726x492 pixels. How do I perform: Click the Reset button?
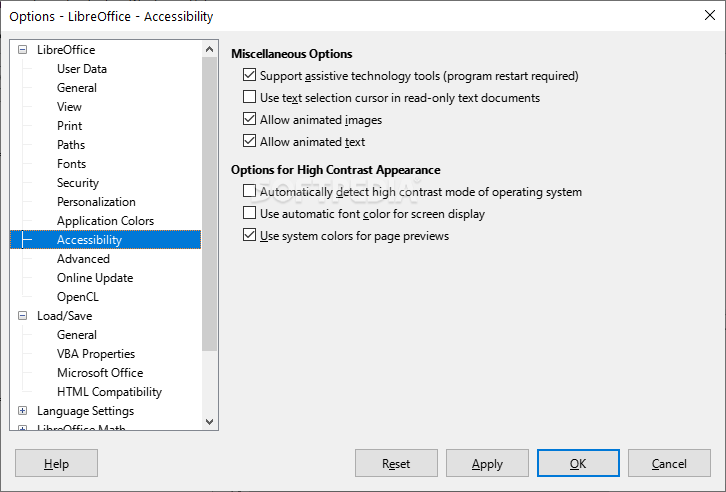click(x=396, y=463)
